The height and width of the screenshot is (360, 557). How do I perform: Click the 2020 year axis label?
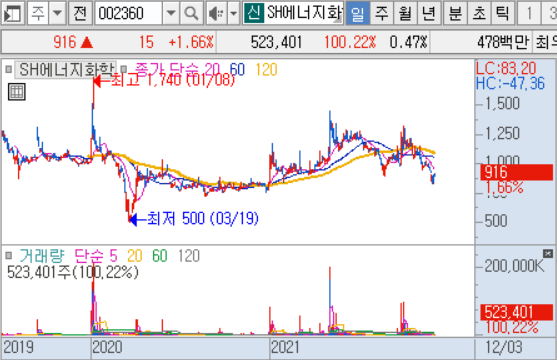pos(107,347)
